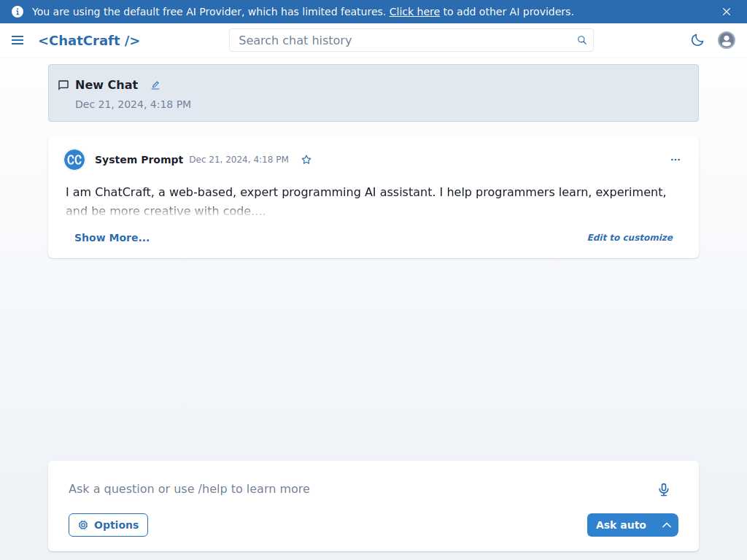Open the Options button
Screen dimensions: 747x560
click(x=108, y=525)
